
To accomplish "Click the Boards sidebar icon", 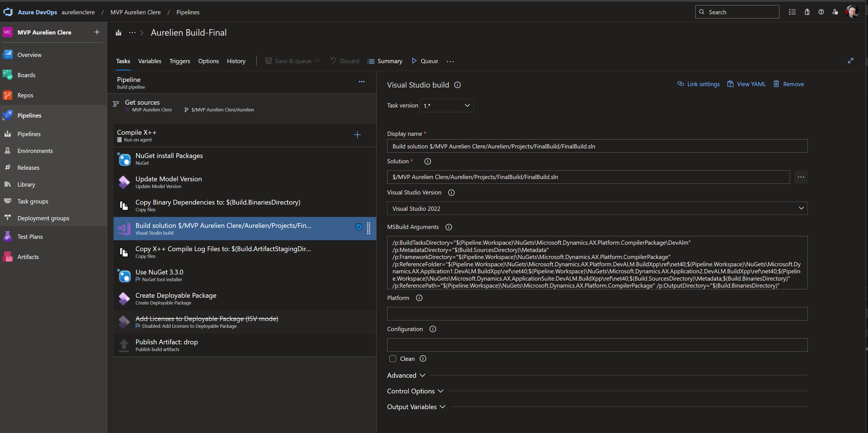I will [8, 75].
